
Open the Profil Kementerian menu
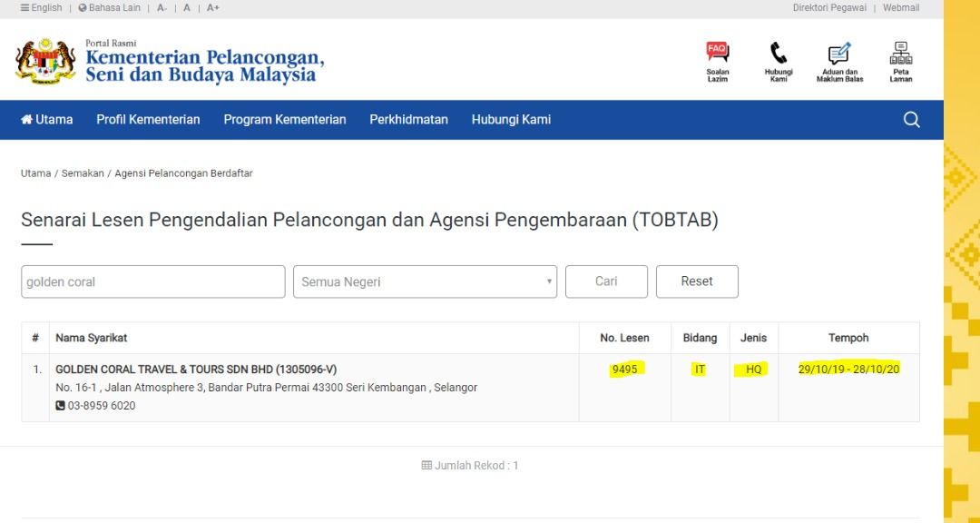148,120
